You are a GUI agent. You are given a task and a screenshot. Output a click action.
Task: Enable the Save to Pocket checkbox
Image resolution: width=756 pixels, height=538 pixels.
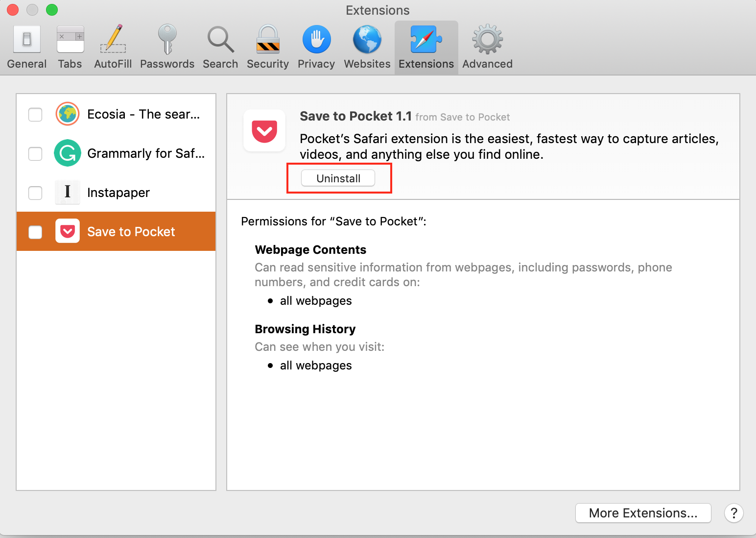(35, 232)
